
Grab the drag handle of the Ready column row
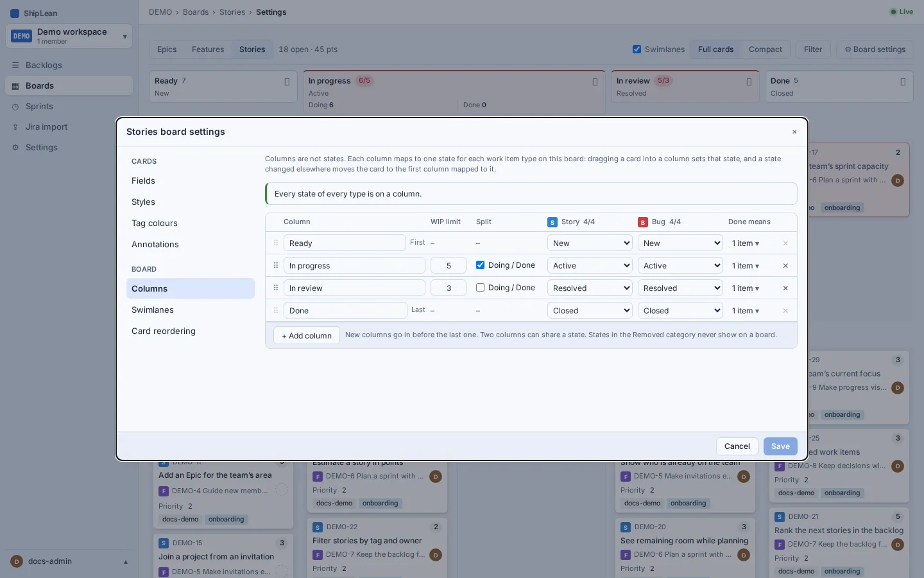tap(276, 243)
